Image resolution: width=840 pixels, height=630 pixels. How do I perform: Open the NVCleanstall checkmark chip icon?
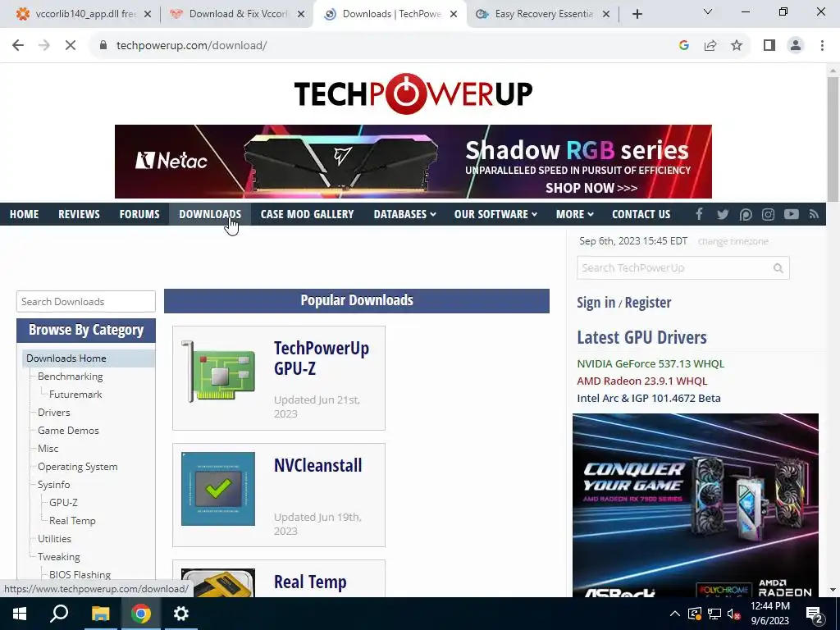pyautogui.click(x=218, y=489)
